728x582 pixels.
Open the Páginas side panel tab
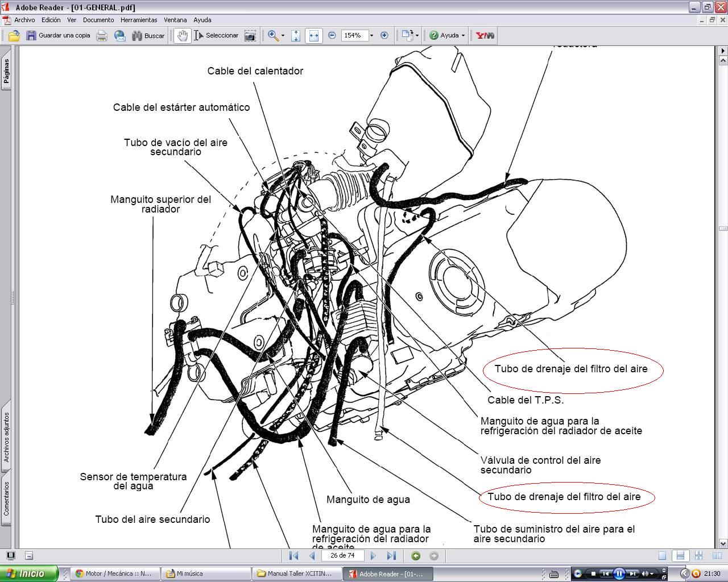6,71
